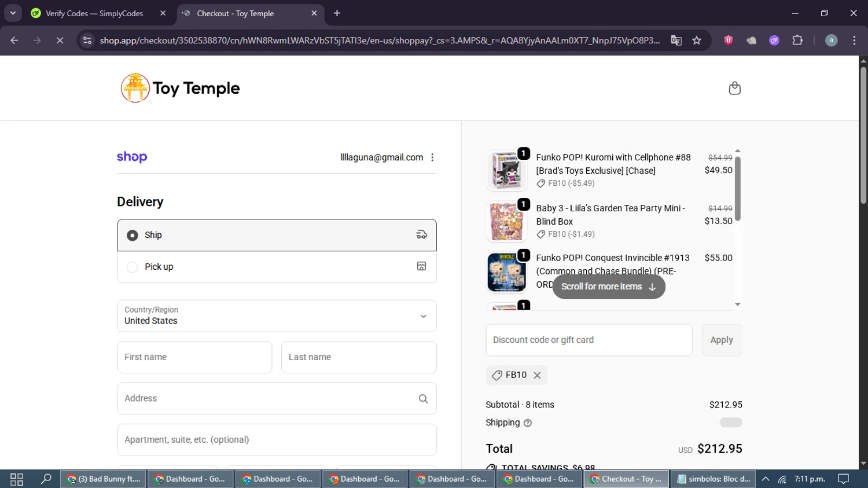Image resolution: width=868 pixels, height=488 pixels.
Task: Click Scroll for more items button
Action: (609, 287)
